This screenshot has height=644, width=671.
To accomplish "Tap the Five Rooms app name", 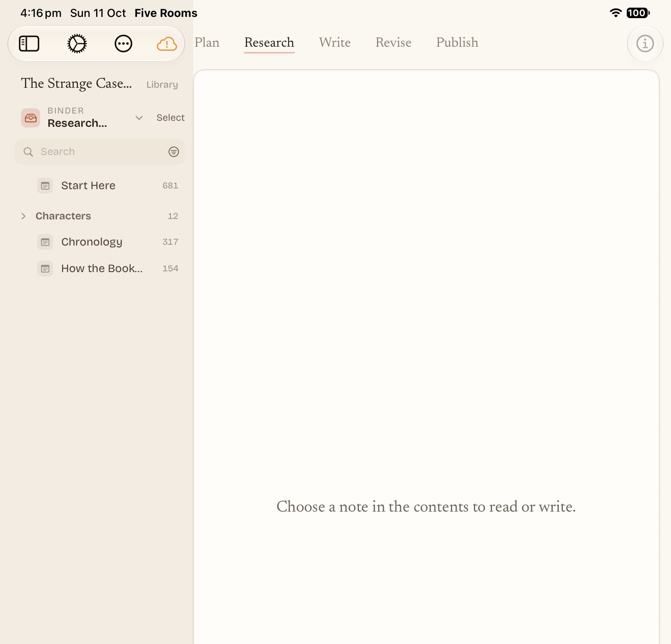I will tap(166, 13).
